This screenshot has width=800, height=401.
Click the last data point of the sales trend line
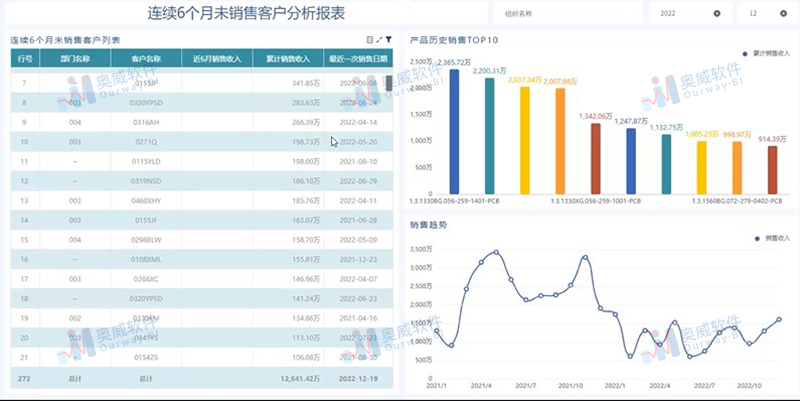coord(779,319)
